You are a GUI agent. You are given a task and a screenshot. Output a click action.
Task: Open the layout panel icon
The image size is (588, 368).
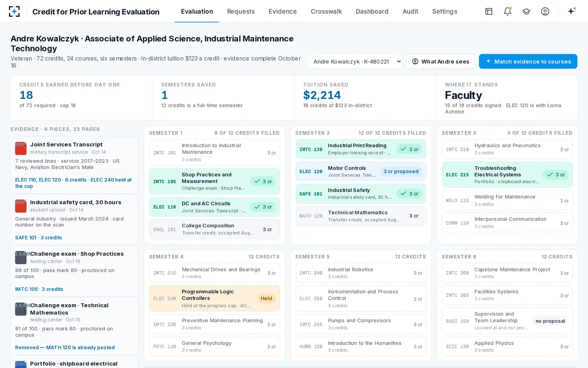point(489,11)
